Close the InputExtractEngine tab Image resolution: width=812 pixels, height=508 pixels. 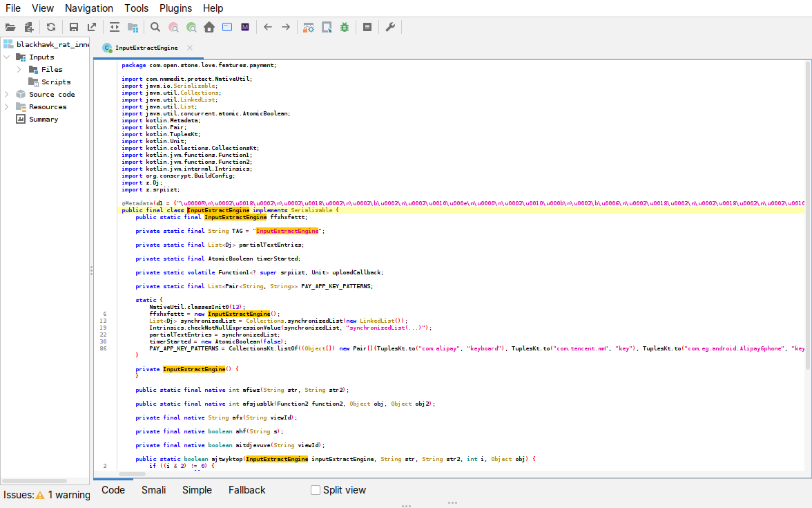click(190, 48)
